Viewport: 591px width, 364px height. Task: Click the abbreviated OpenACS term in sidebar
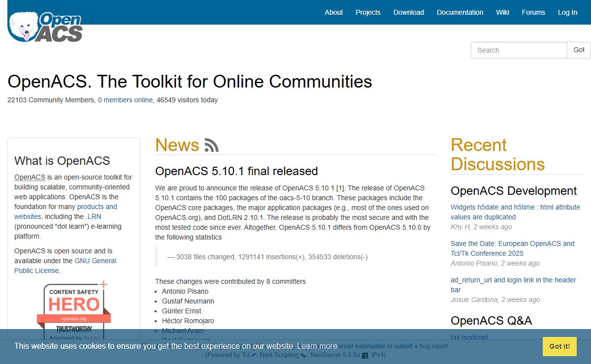coord(30,177)
